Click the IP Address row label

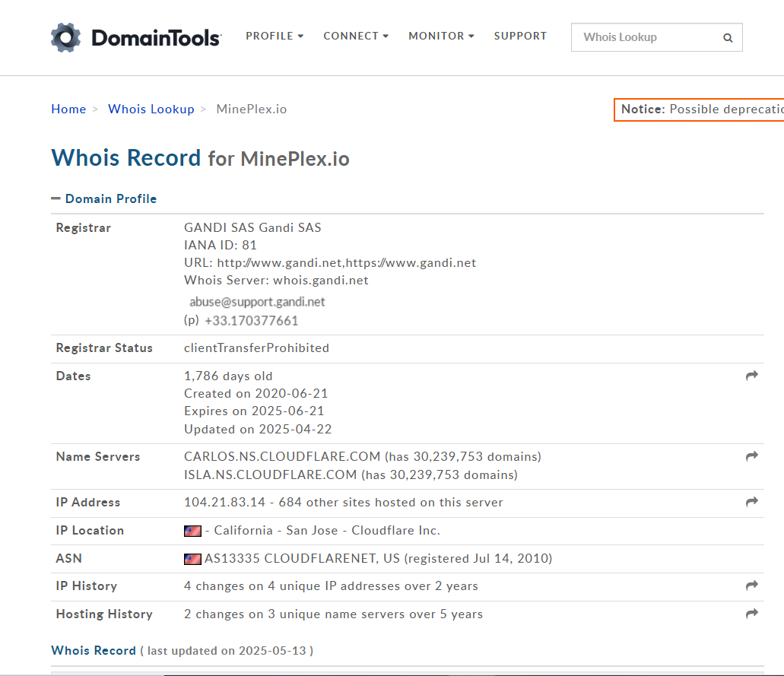88,502
